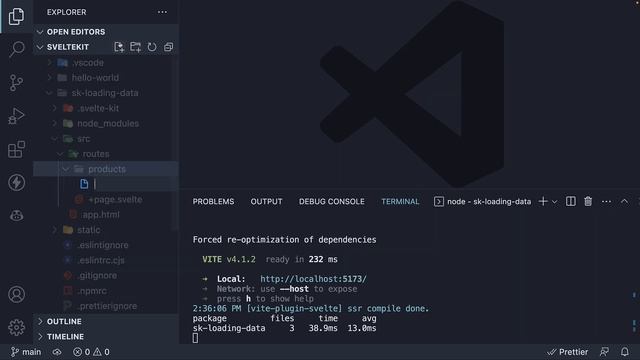Open notifications bell in status bar

pyautogui.click(x=624, y=352)
